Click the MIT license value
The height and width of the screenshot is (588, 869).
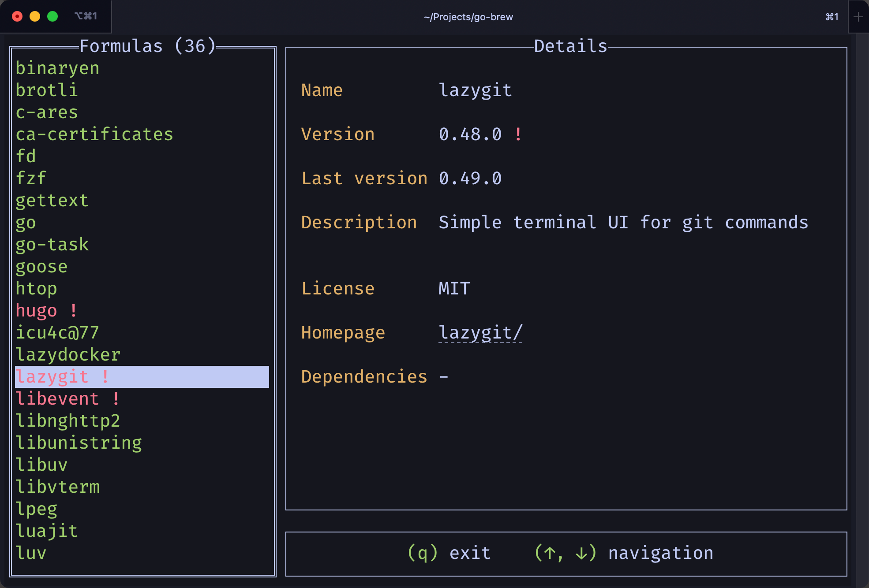[x=454, y=289]
